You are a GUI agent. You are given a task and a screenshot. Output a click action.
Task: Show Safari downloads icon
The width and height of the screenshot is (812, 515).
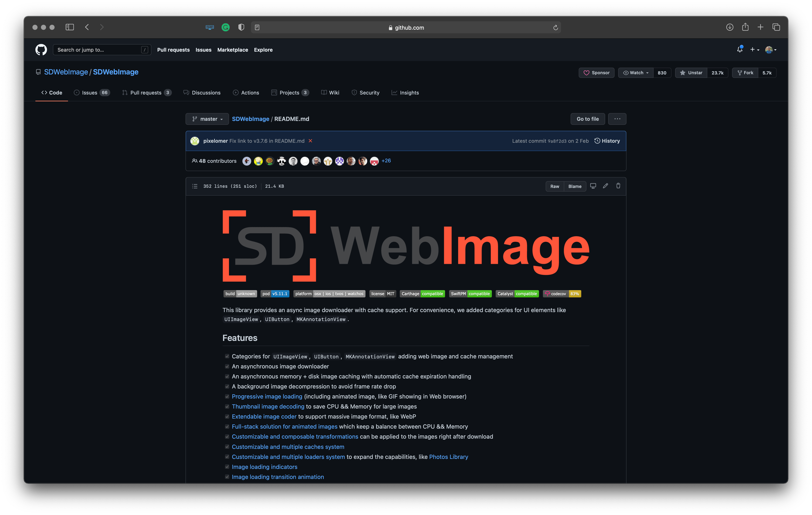point(730,27)
